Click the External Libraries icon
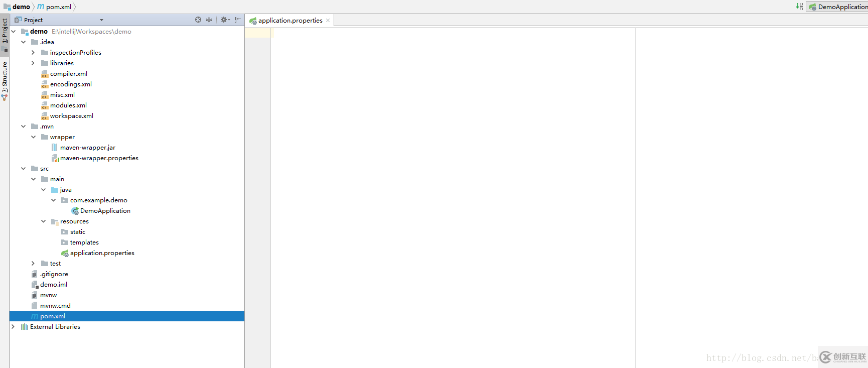This screenshot has height=368, width=868. point(25,326)
